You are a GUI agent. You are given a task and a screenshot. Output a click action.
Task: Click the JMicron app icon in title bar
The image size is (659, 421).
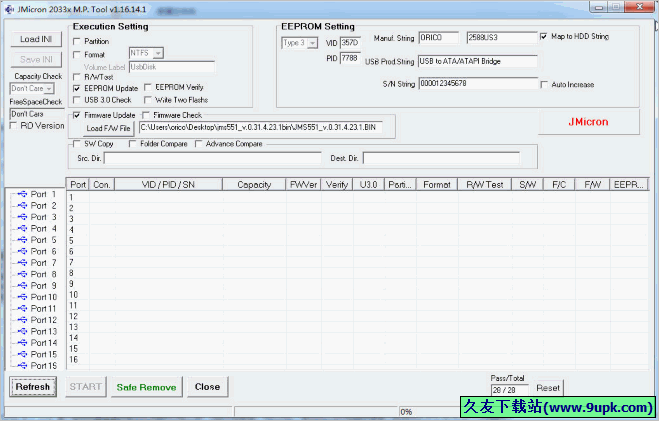pos(9,9)
